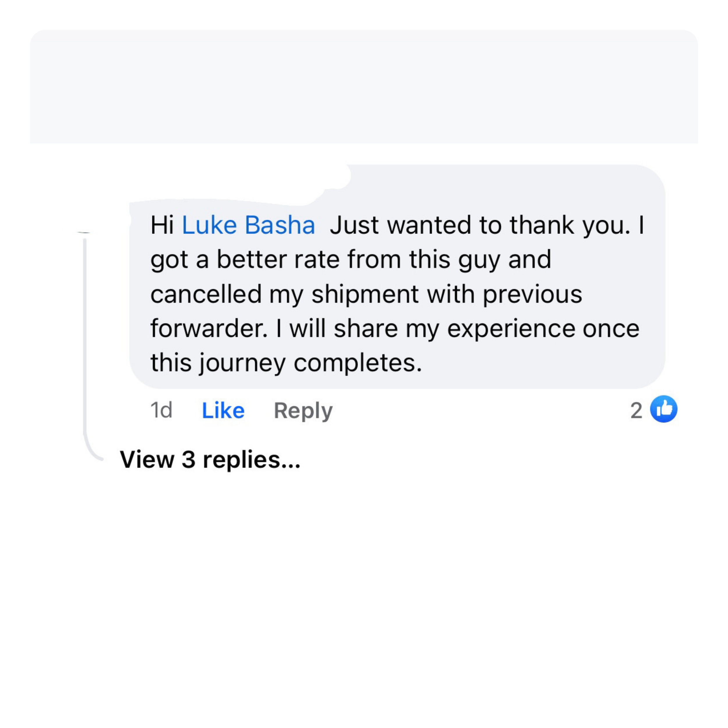
Task: Open the Luke Basha profile mention
Action: (x=248, y=225)
